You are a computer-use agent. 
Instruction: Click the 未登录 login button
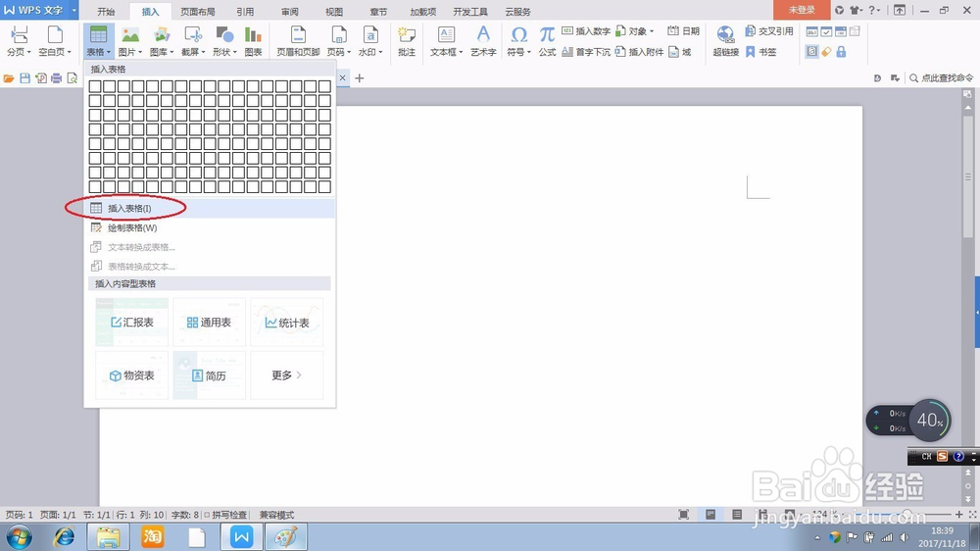click(802, 10)
